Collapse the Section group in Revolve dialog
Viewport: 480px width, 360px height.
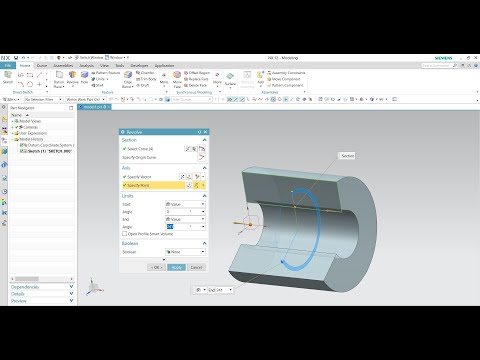[204, 140]
